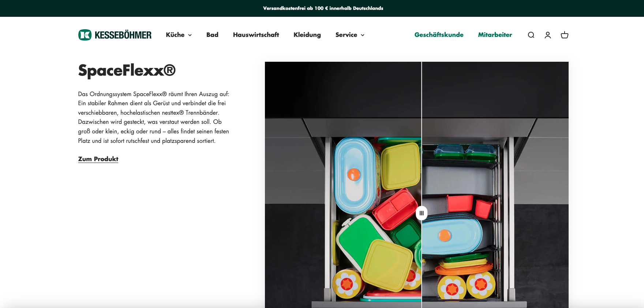Click the SpaceFlexx® heading
The height and width of the screenshot is (308, 644).
127,70
